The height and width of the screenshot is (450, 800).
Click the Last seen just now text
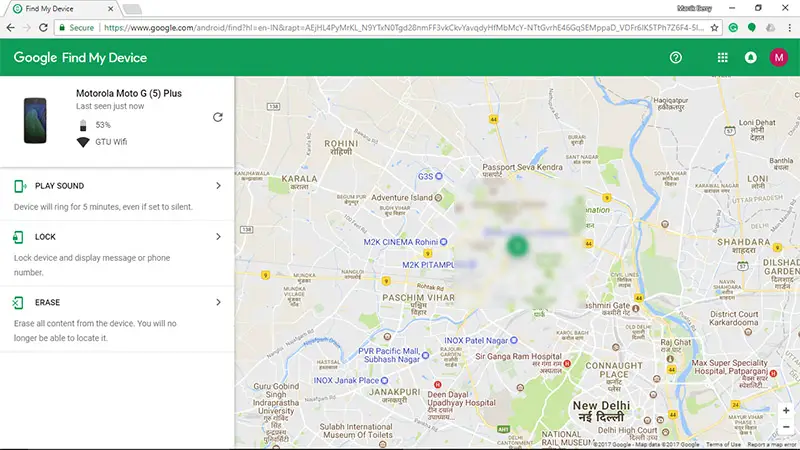click(110, 106)
